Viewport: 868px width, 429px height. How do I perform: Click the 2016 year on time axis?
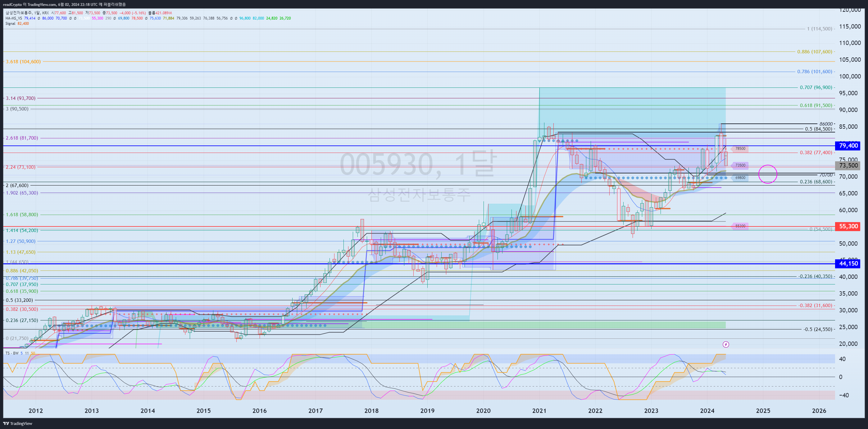259,410
